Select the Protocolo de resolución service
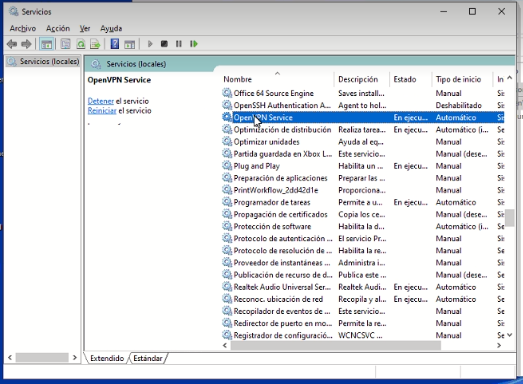523x384 pixels. [x=363, y=251]
